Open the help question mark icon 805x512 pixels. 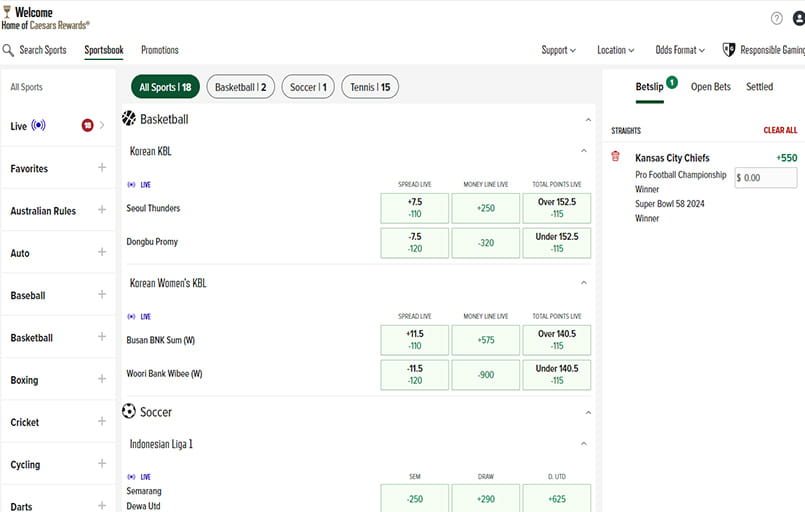pos(776,18)
